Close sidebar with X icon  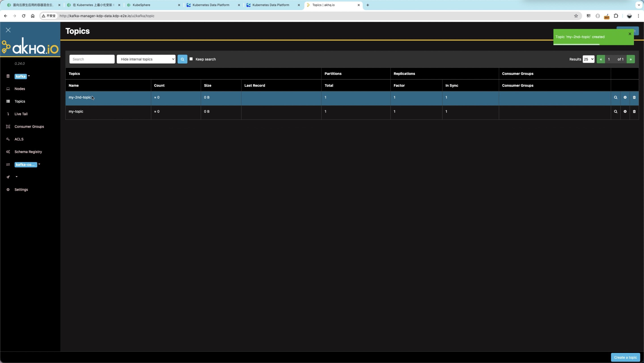click(8, 30)
